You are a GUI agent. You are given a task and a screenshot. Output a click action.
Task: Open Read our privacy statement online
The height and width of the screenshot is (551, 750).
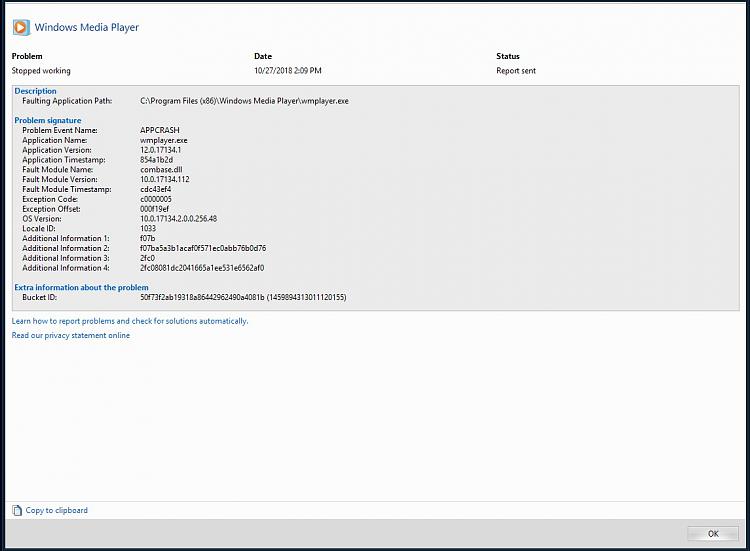point(70,335)
